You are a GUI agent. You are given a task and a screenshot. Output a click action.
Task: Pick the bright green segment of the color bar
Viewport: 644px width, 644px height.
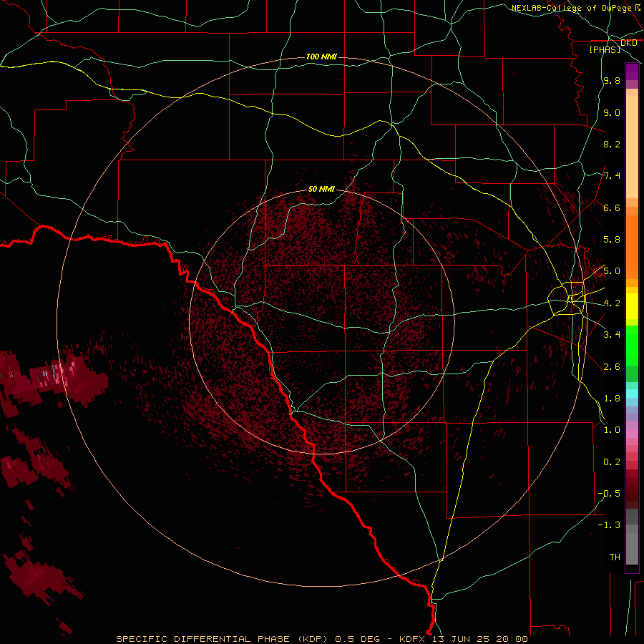[x=632, y=346]
